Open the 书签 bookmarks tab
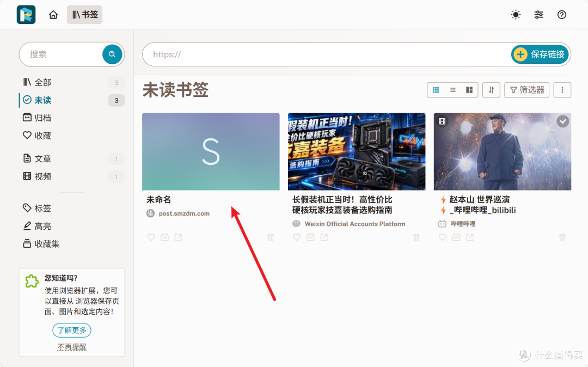Image resolution: width=588 pixels, height=367 pixels. 85,15
